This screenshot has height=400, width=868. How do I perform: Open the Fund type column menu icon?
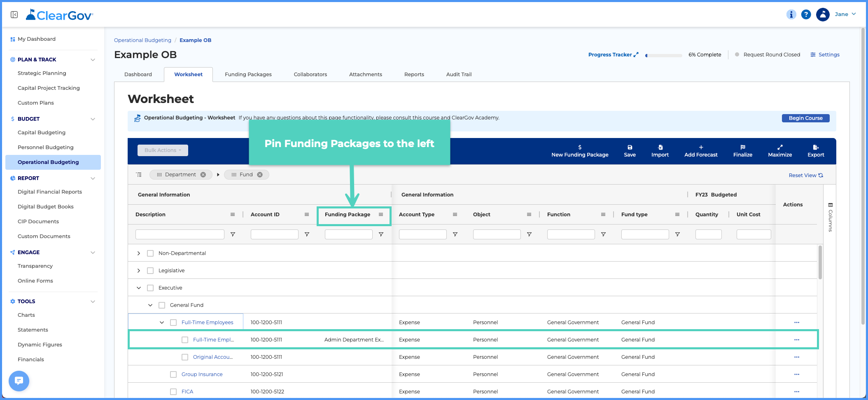pyautogui.click(x=677, y=214)
